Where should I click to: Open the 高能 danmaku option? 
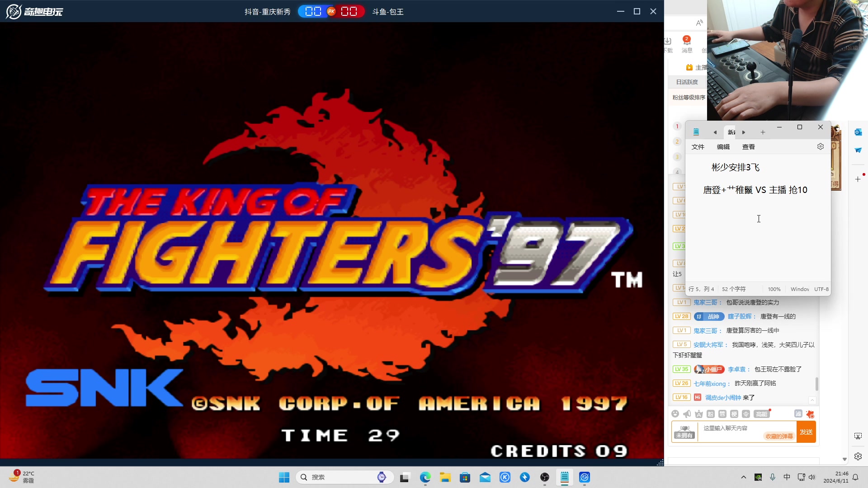pyautogui.click(x=762, y=414)
